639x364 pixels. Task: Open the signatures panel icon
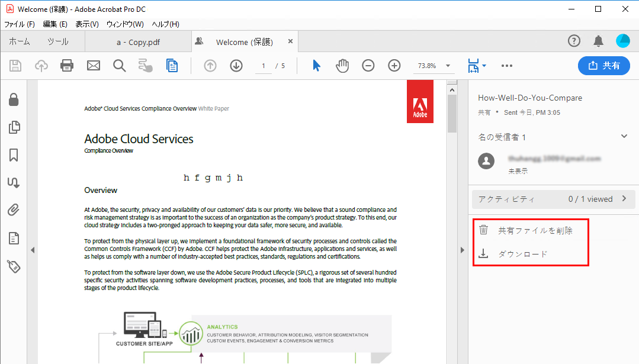14,182
